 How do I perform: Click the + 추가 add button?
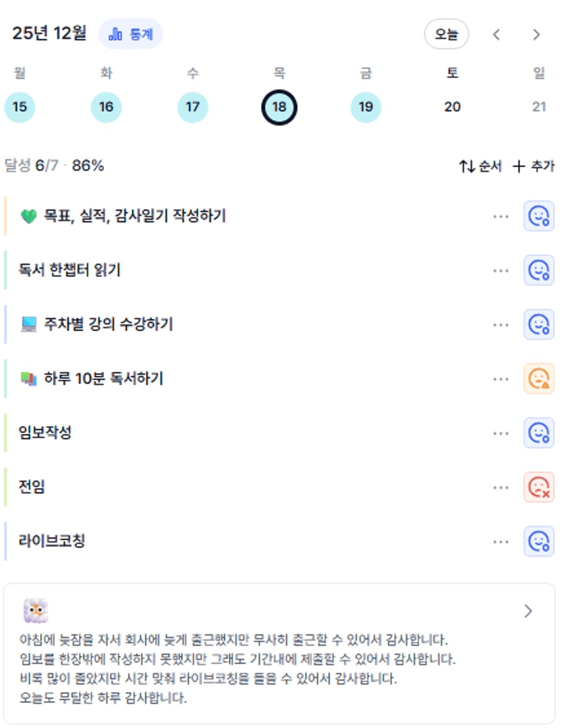pyautogui.click(x=533, y=166)
